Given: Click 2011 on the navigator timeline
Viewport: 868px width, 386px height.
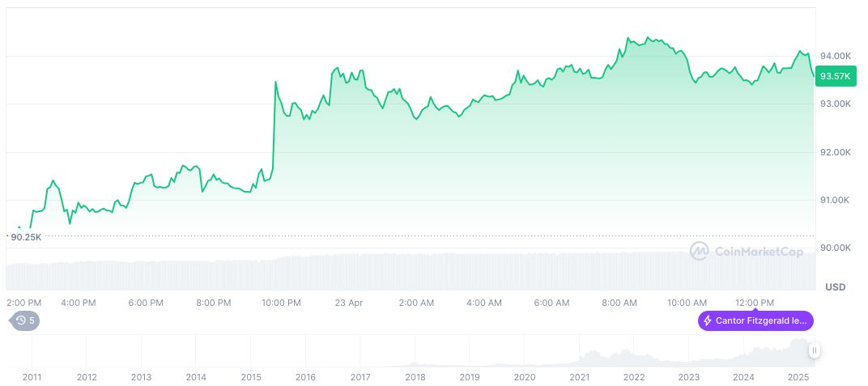Looking at the screenshot, I should click(32, 377).
